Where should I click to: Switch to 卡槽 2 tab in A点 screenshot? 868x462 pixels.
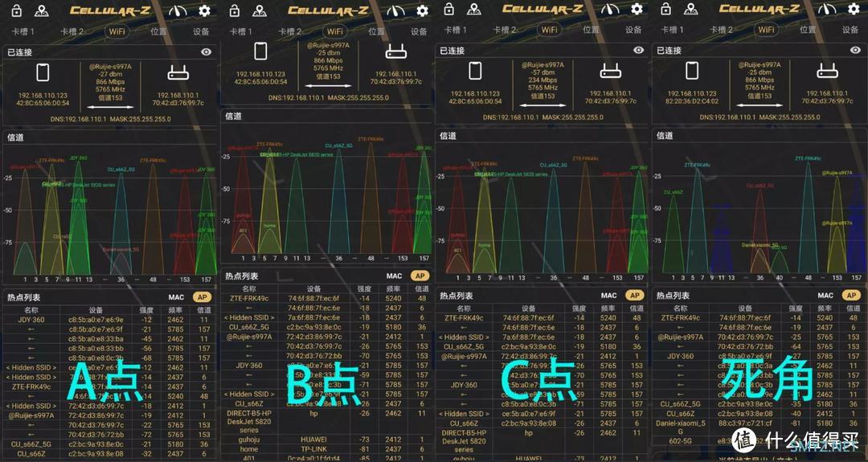click(x=72, y=31)
